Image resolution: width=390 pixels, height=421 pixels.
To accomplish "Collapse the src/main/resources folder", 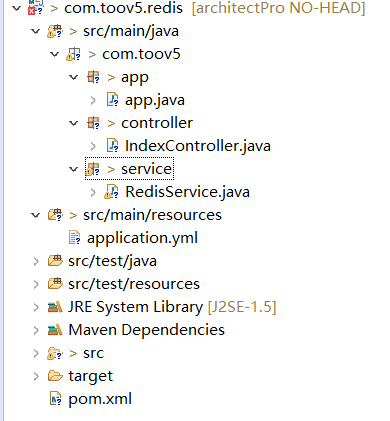I will tap(35, 215).
